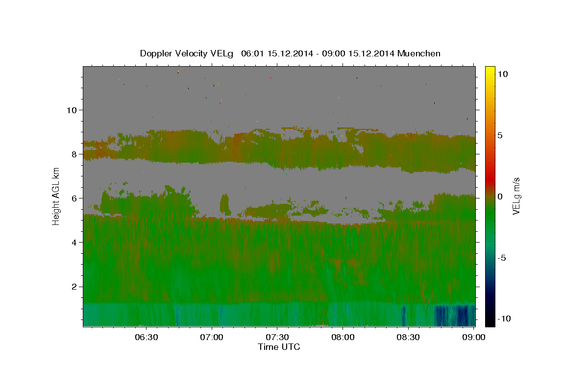Click the small isolated cloud patch near 07:05 at 5.5 km
The image size is (588, 392).
pyautogui.click(x=225, y=204)
